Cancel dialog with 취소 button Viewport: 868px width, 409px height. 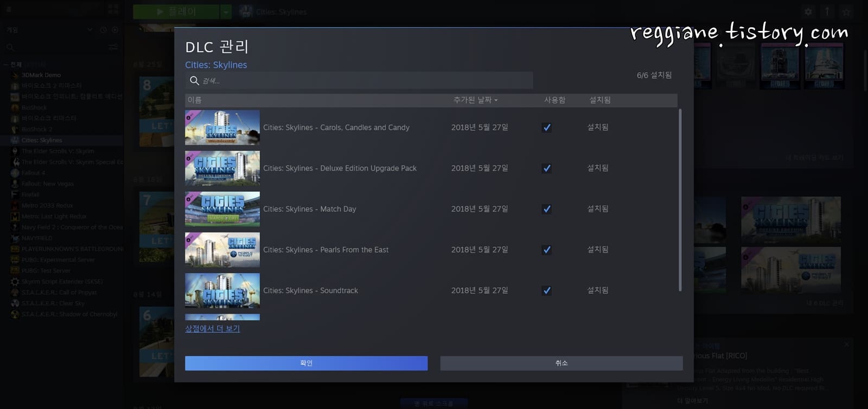561,363
